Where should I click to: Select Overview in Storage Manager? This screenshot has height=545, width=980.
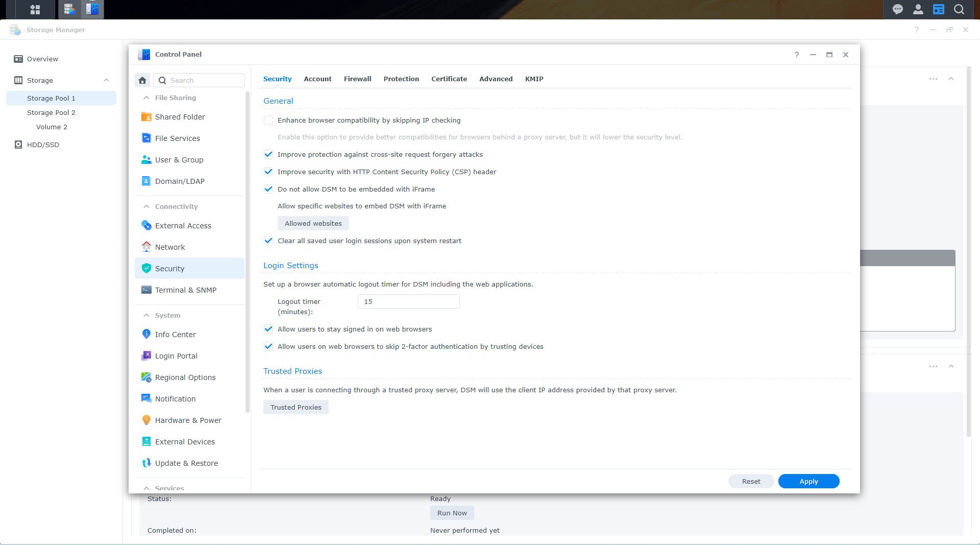(61, 59)
